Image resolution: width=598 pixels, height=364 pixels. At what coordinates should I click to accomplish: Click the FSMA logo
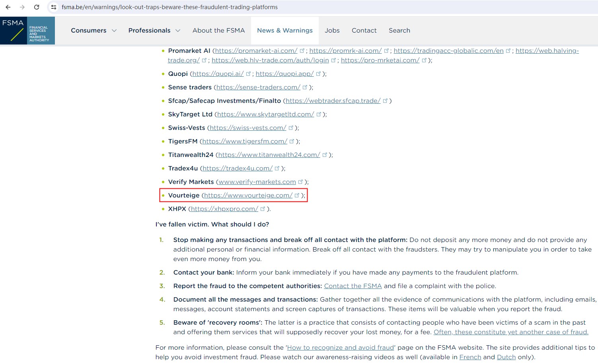27,31
